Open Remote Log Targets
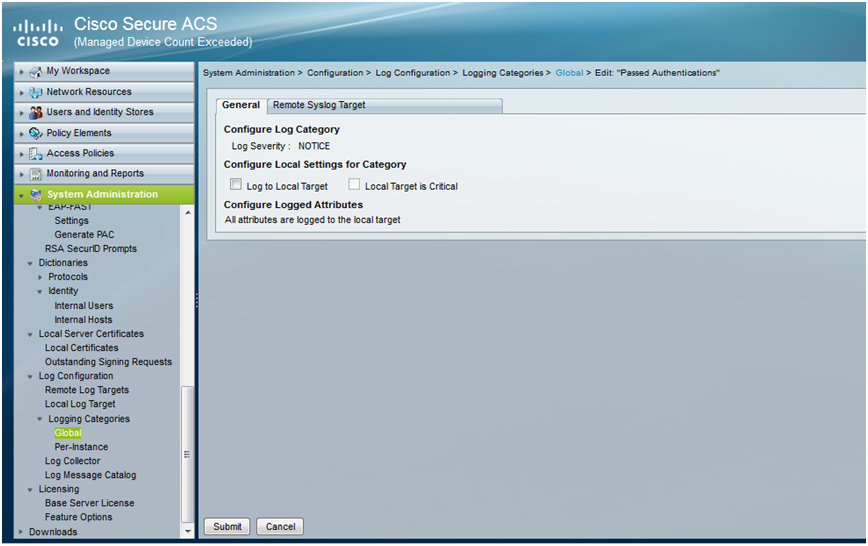 [x=87, y=390]
